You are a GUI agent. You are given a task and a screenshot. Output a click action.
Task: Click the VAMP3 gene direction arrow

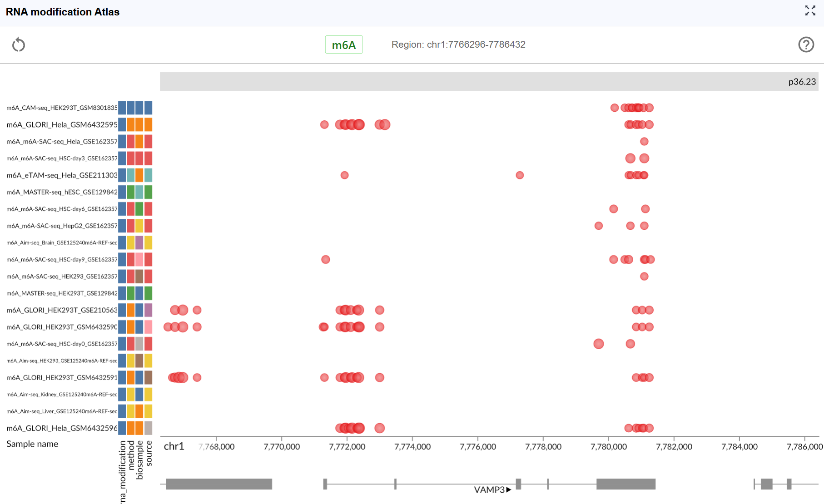coord(509,489)
